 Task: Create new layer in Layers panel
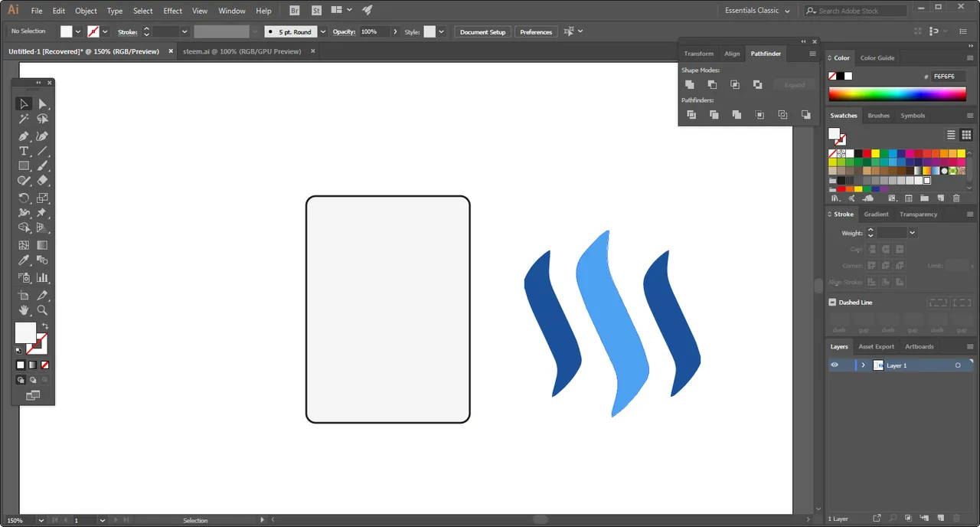(941, 519)
